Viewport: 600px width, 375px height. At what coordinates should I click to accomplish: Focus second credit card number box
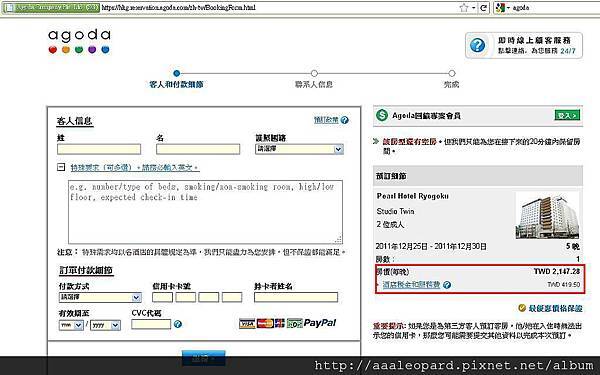pyautogui.click(x=186, y=297)
